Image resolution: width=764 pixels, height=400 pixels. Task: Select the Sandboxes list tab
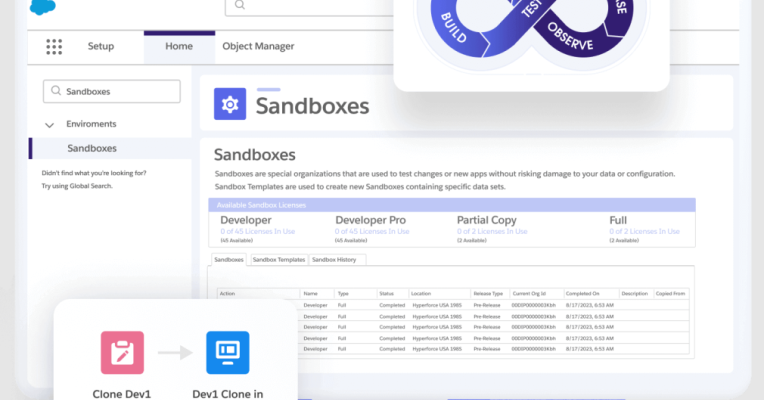[229, 260]
